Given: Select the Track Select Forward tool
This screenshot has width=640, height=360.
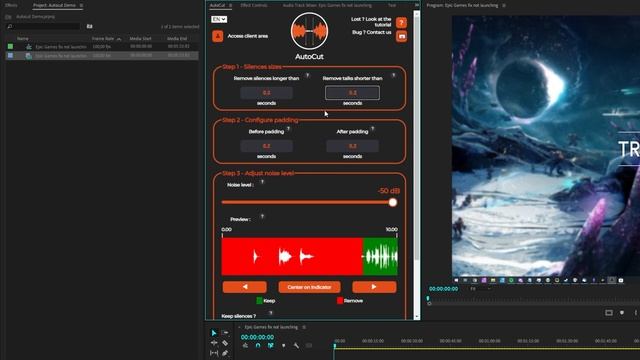Looking at the screenshot, I should coord(225,333).
